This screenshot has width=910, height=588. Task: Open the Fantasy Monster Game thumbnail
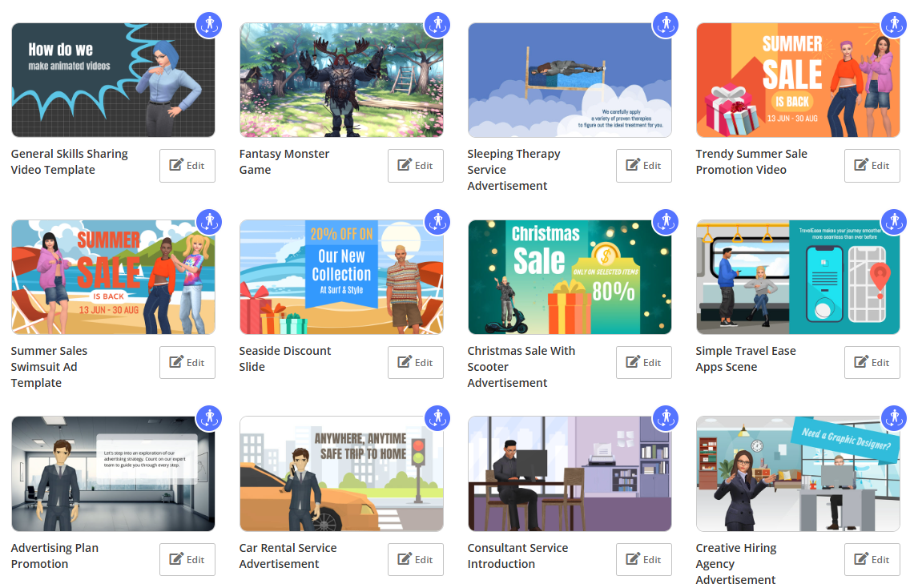[x=340, y=80]
